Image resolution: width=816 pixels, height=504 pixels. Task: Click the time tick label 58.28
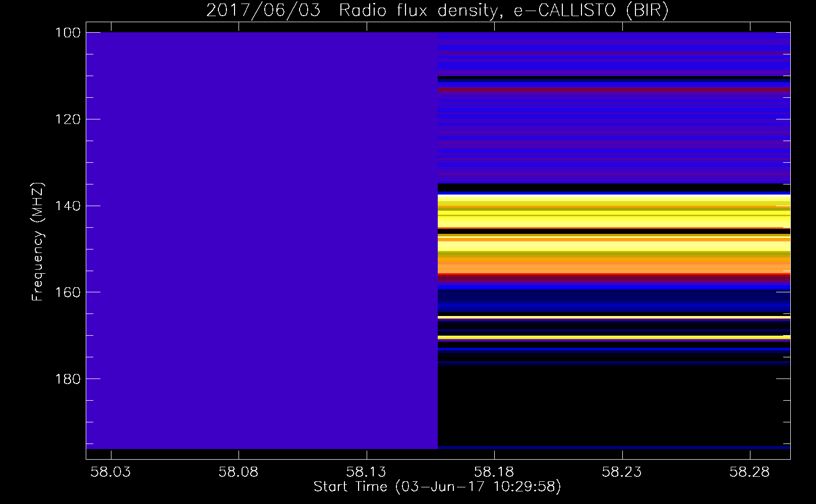(750, 472)
